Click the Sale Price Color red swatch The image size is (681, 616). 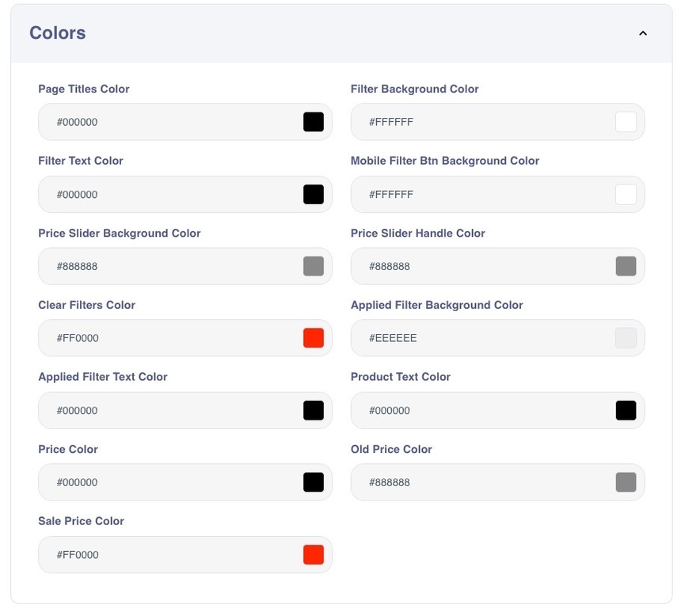(x=314, y=554)
